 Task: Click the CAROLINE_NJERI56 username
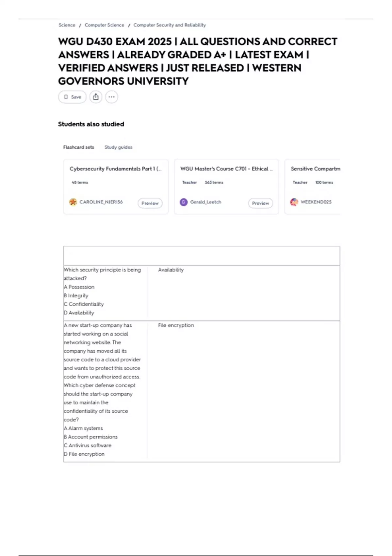click(x=101, y=202)
